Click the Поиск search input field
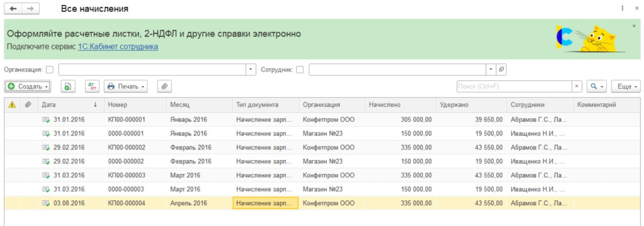The image size is (644, 226). click(x=514, y=87)
